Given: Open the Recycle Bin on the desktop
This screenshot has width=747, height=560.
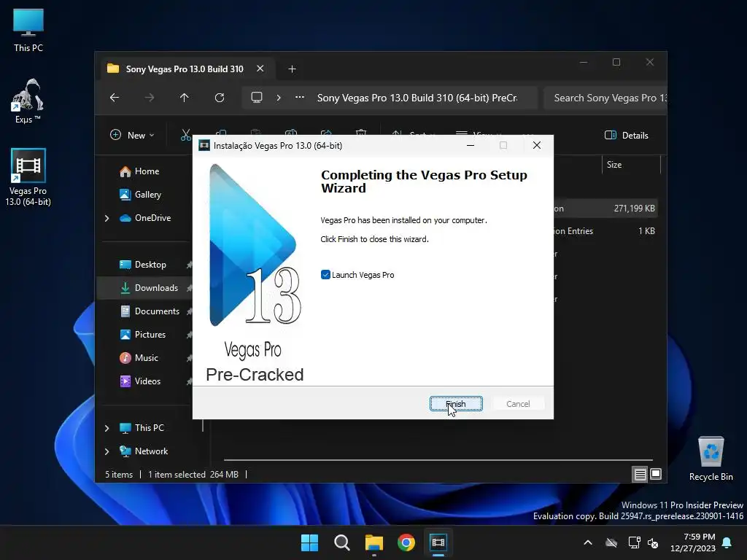Looking at the screenshot, I should (x=711, y=459).
